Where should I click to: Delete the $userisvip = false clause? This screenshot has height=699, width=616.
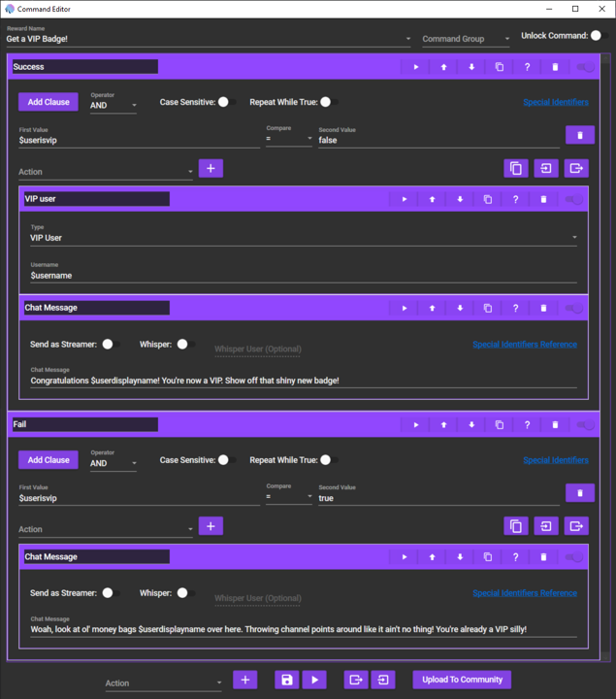coord(580,135)
